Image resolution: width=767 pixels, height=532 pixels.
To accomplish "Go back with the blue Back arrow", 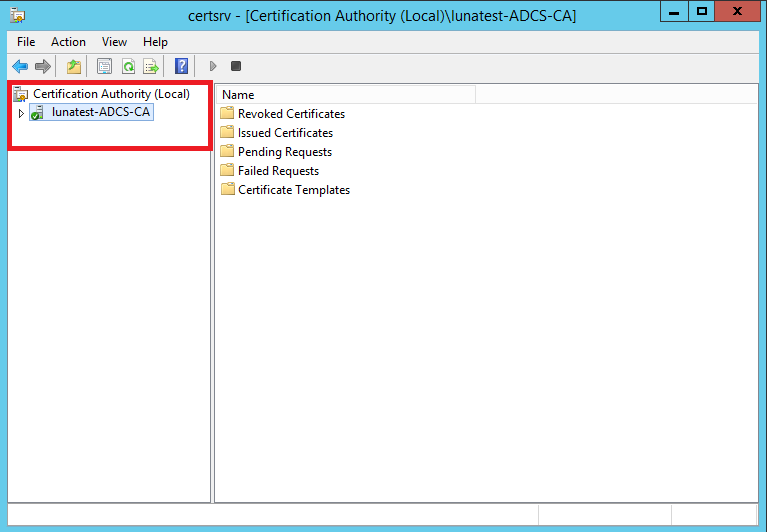I will click(20, 66).
